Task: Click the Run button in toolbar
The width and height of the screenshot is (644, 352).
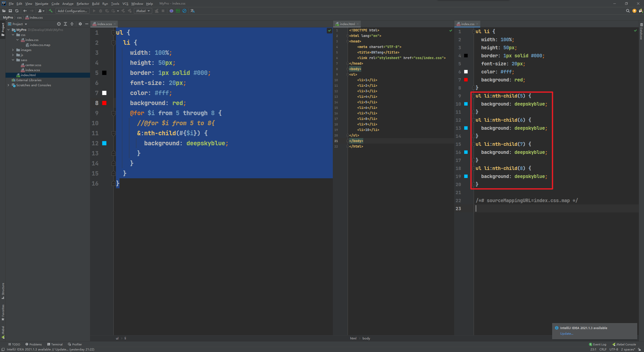Action: [x=94, y=11]
